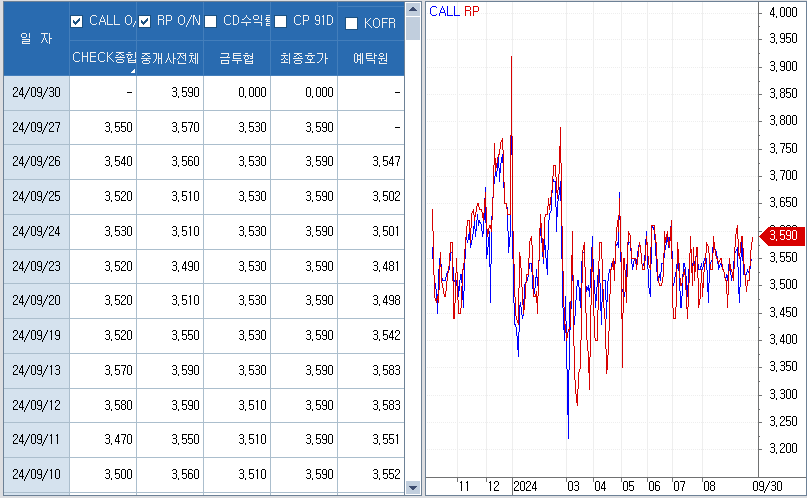Select the 24/09/27 date row
The height and width of the screenshot is (498, 807).
(x=37, y=127)
